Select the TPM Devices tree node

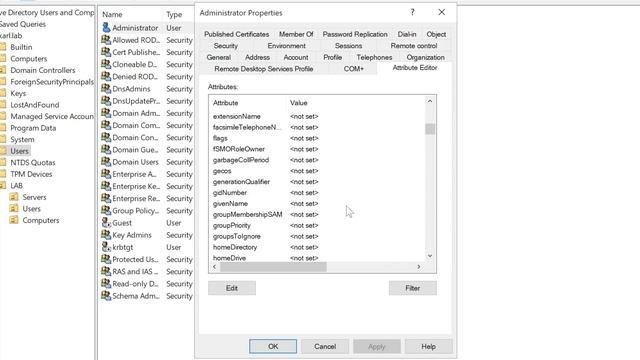31,174
